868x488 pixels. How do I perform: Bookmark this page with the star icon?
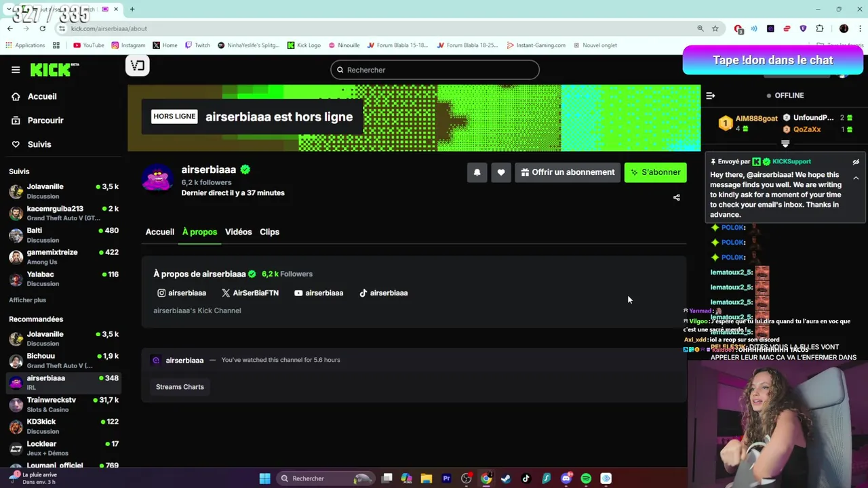(x=715, y=28)
